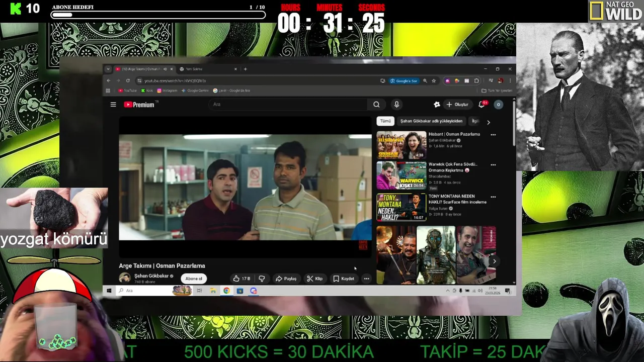Click the Google'a Sor button
644x362 pixels.
point(404,80)
